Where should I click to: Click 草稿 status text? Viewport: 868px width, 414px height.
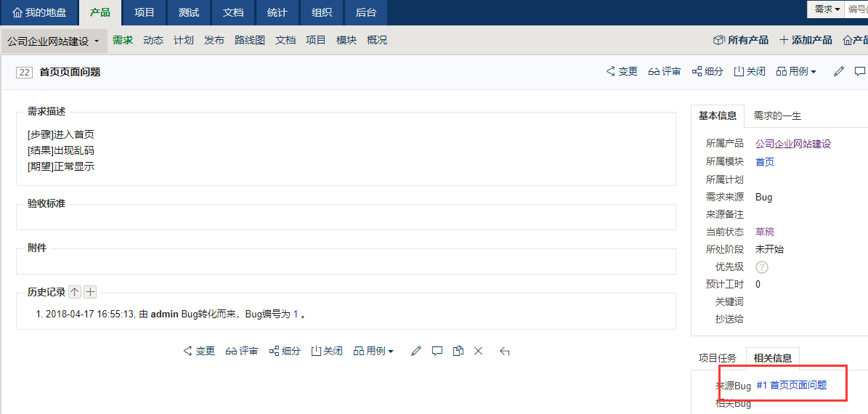pyautogui.click(x=764, y=232)
